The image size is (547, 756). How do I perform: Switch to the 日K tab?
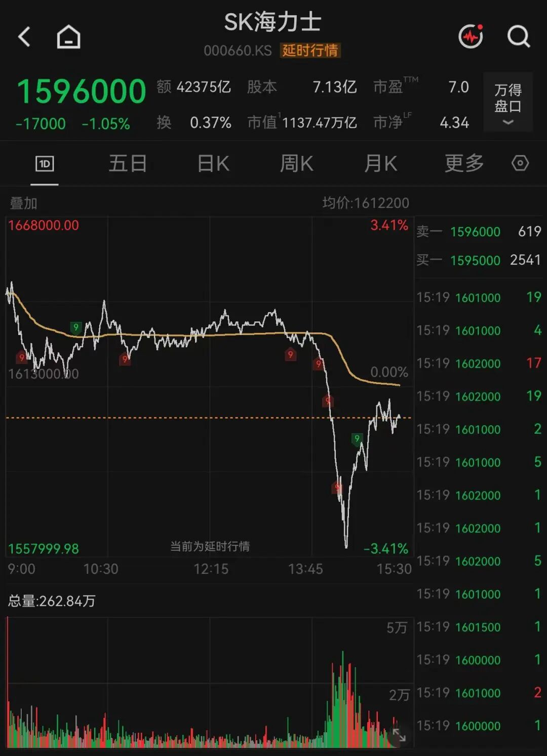(213, 163)
